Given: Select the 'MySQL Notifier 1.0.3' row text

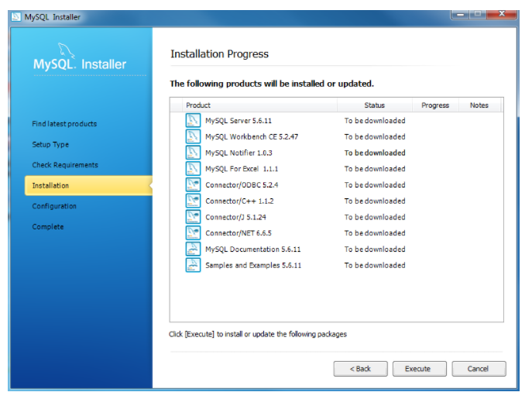Looking at the screenshot, I should [x=239, y=153].
